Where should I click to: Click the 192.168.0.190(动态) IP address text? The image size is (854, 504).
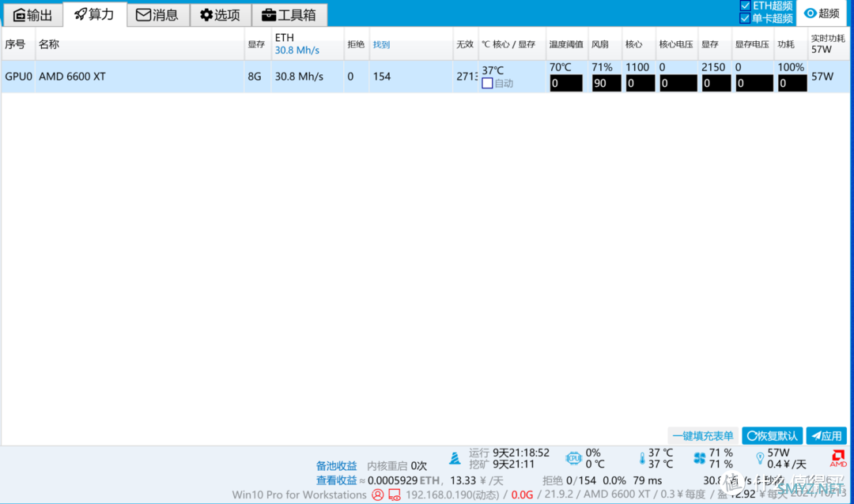click(452, 495)
